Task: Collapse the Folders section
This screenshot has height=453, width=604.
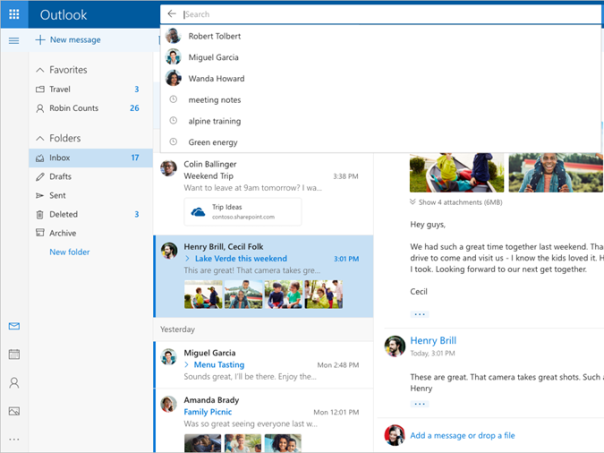Action: click(x=39, y=138)
